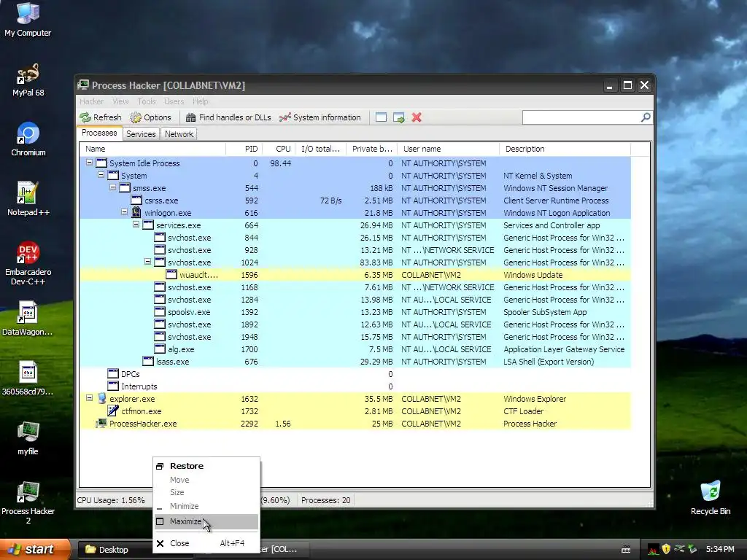Select the ctfmon.exe pencil icon
This screenshot has width=747, height=560.
pyautogui.click(x=113, y=411)
